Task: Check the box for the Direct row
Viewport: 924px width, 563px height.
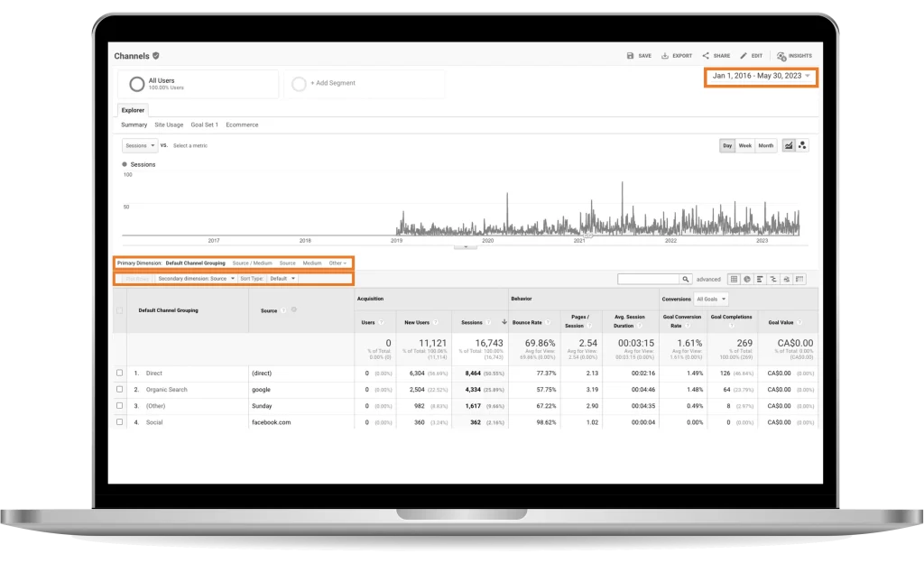Action: (120, 373)
